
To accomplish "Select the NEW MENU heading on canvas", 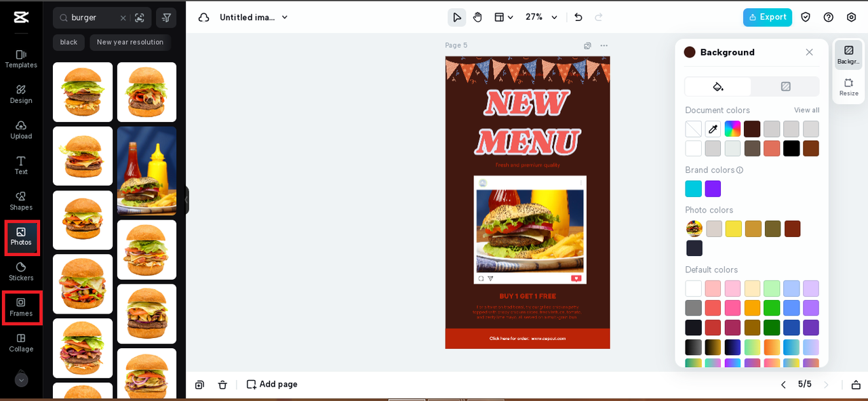I will (528, 122).
